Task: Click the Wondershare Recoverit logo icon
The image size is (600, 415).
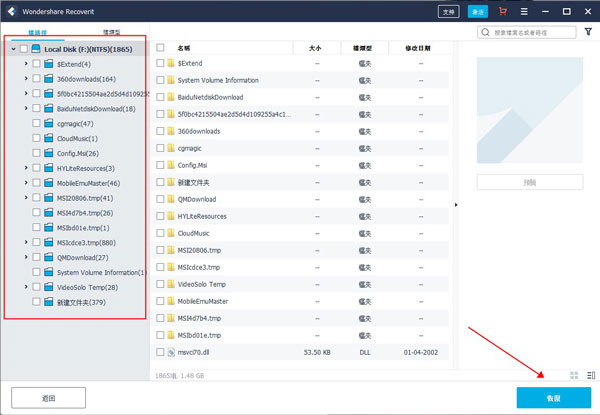Action: tap(12, 11)
